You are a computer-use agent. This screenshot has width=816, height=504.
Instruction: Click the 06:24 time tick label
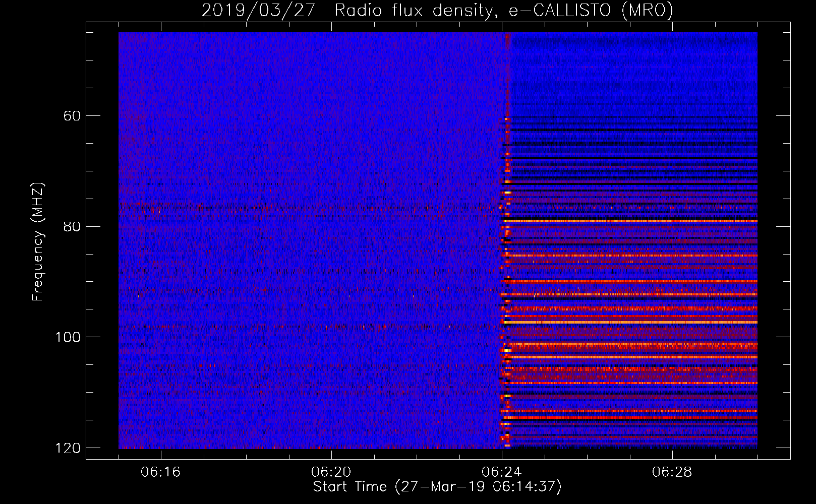tap(501, 472)
